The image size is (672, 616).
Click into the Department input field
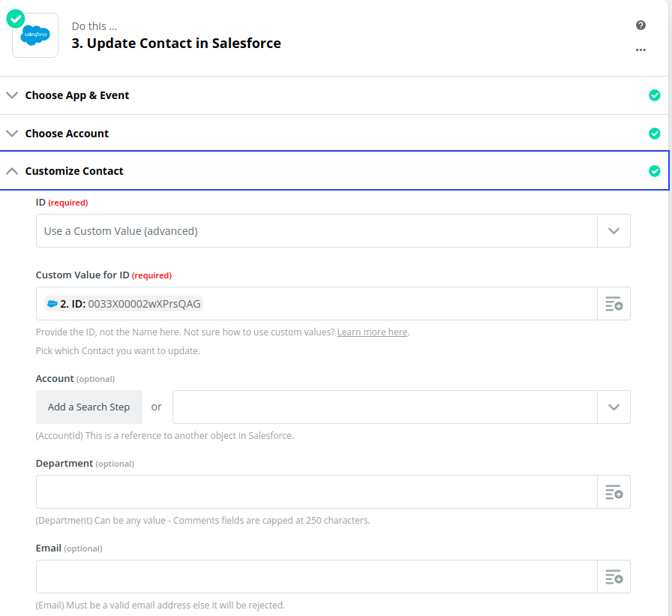point(316,491)
